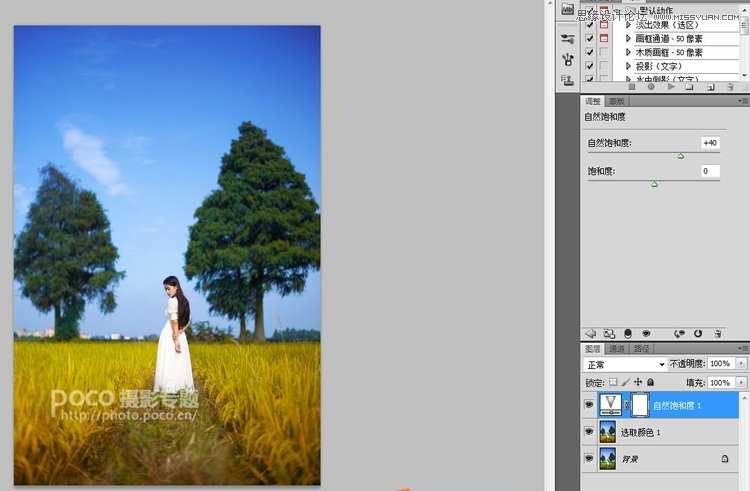Image resolution: width=750 pixels, height=491 pixels.
Task: Hide the 选取颜色 1 layer eye icon
Action: [x=589, y=432]
